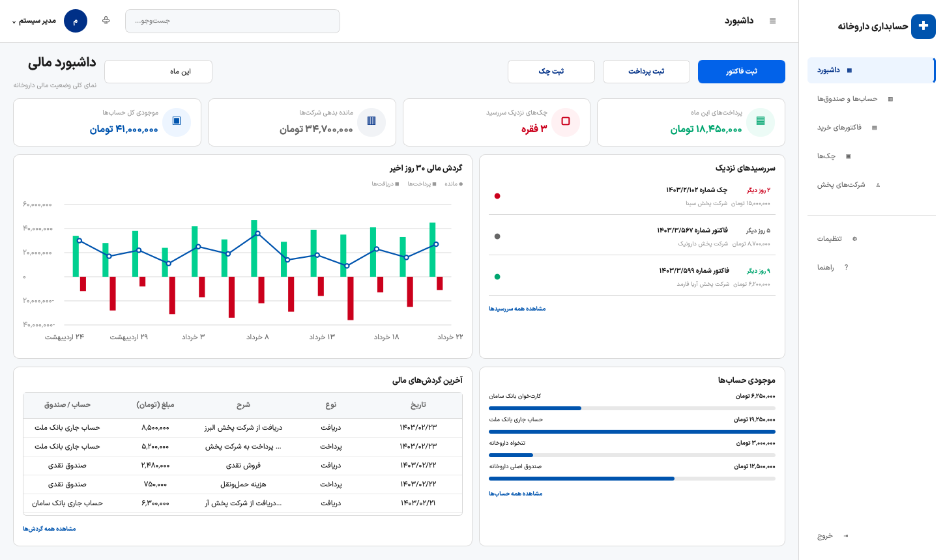Click the داشبورد sidebar icon
The image size is (945, 560).
(849, 70)
